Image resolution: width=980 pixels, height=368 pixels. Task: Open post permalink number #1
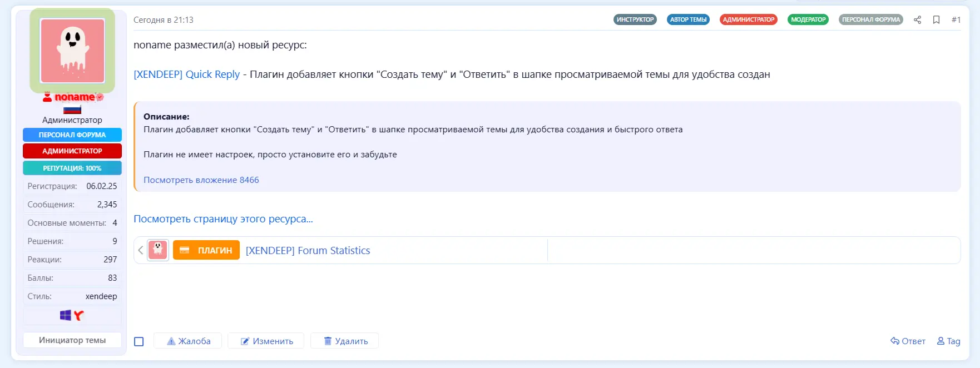tap(956, 20)
